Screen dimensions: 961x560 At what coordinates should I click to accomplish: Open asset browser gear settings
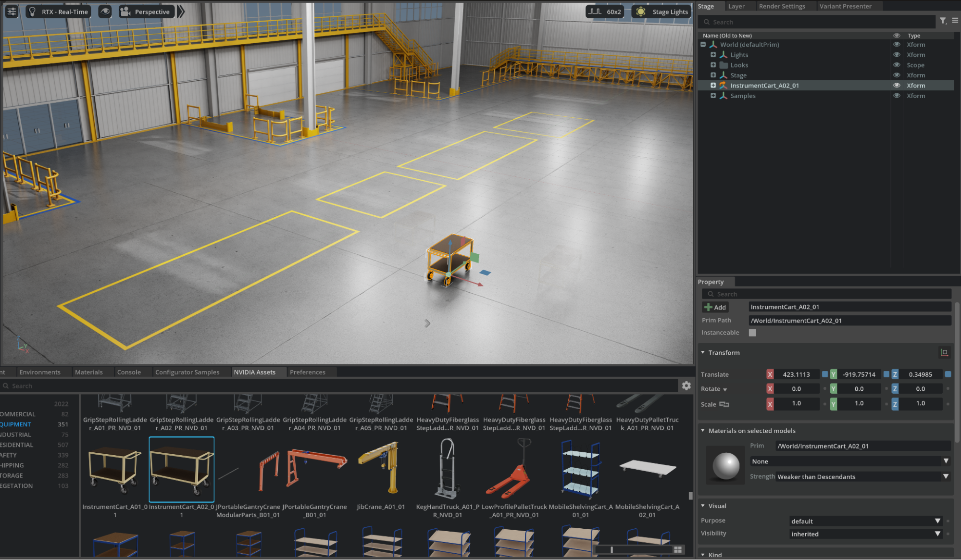pos(686,386)
